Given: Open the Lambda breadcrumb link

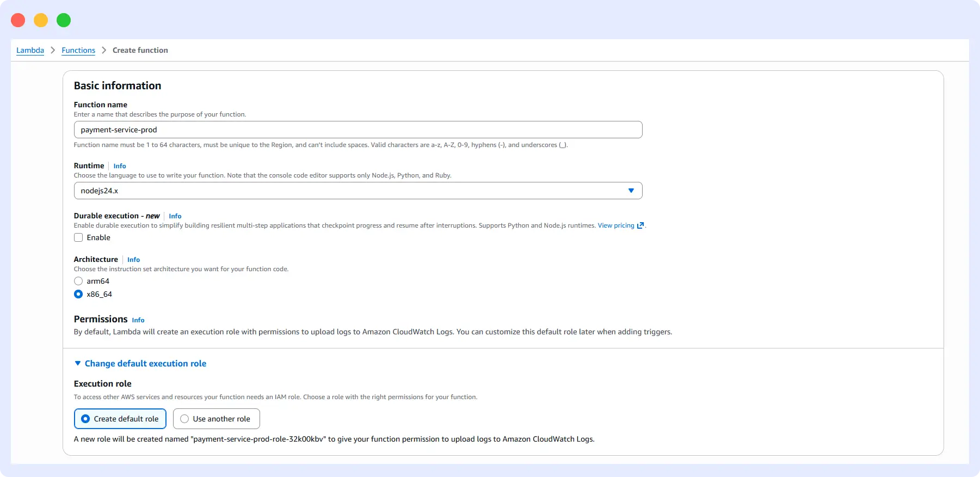Looking at the screenshot, I should click(x=30, y=50).
